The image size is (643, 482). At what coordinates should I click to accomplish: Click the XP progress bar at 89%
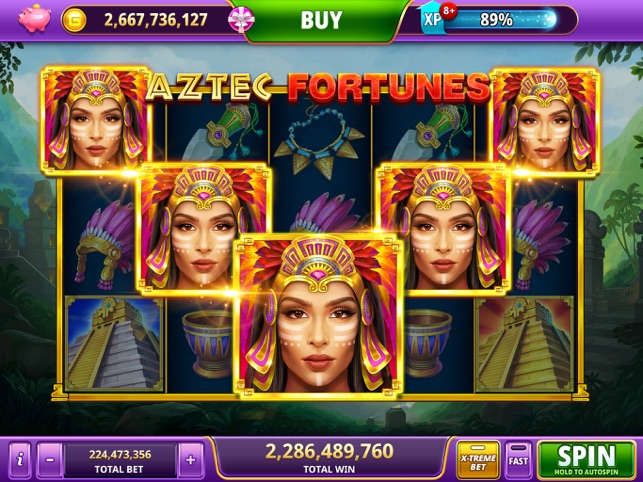click(x=500, y=20)
